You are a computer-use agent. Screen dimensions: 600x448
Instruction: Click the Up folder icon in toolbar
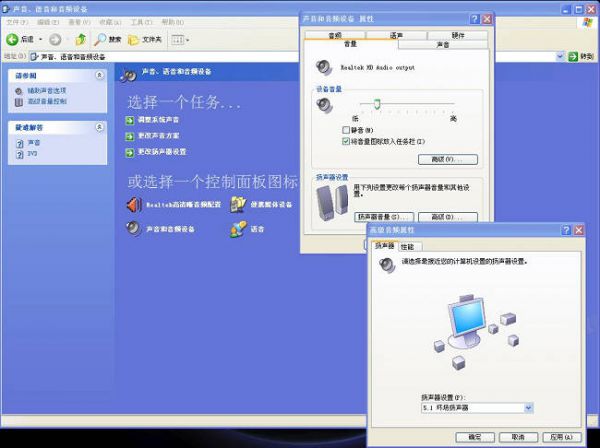pyautogui.click(x=80, y=39)
